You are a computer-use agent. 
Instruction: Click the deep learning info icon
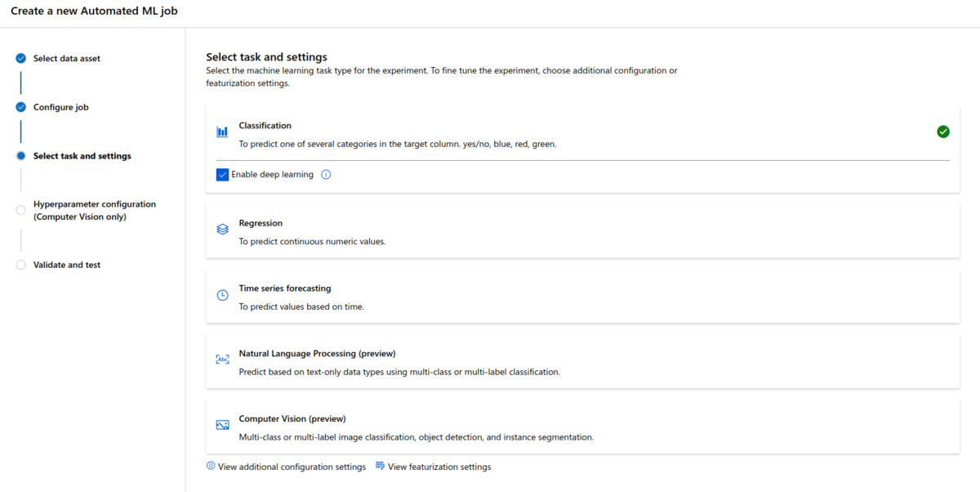pyautogui.click(x=326, y=175)
